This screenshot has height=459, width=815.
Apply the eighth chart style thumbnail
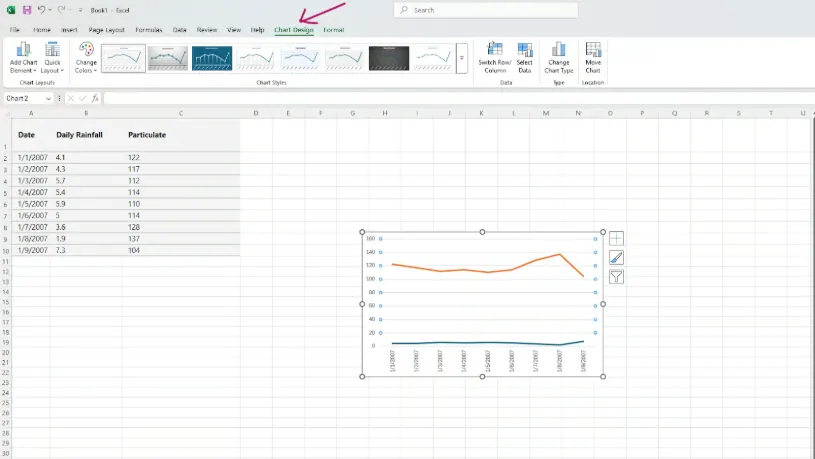tap(433, 58)
